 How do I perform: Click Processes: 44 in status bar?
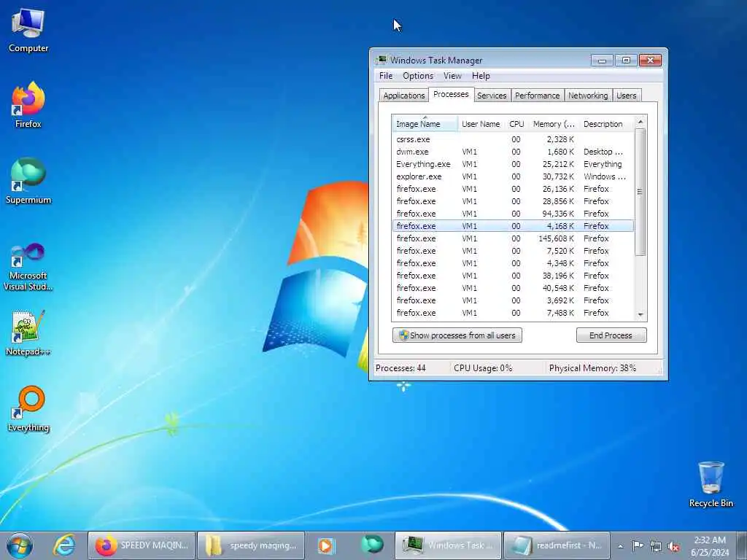[x=400, y=368]
